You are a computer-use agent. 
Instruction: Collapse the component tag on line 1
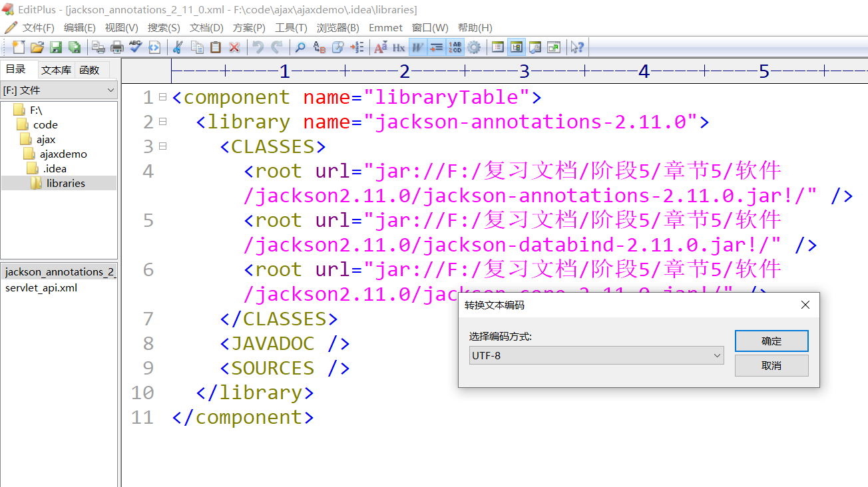point(162,97)
